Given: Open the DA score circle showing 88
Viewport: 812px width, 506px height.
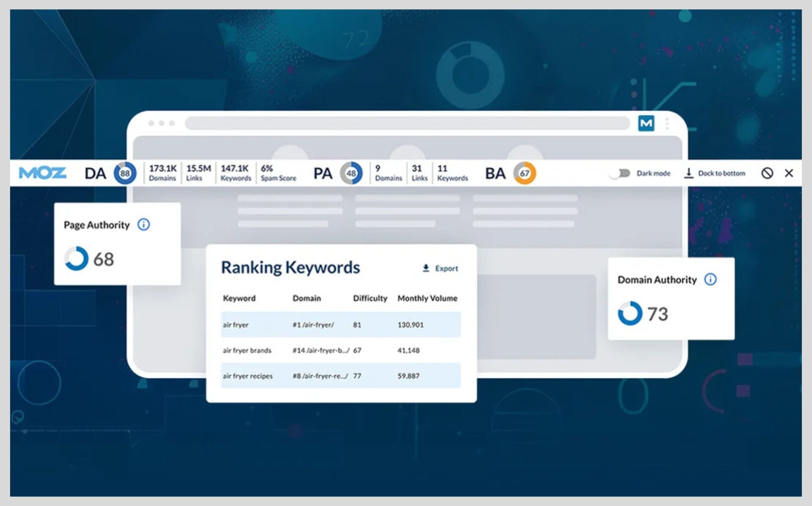Looking at the screenshot, I should coord(125,173).
